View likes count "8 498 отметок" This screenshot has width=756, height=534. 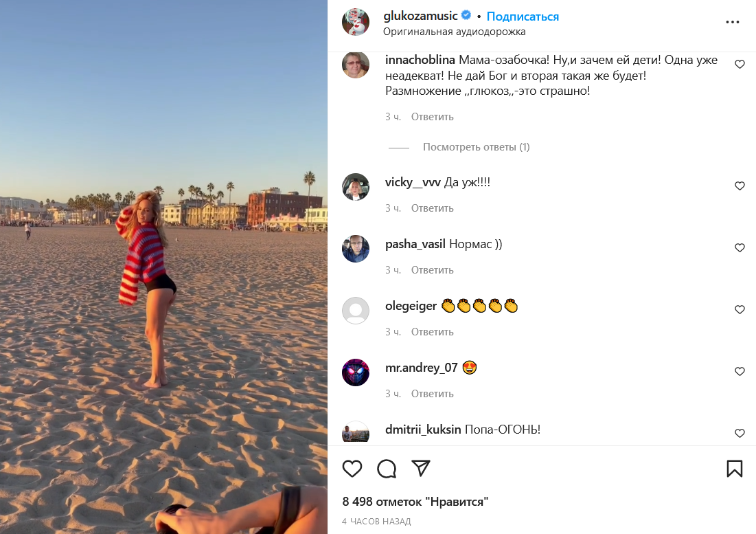415,502
